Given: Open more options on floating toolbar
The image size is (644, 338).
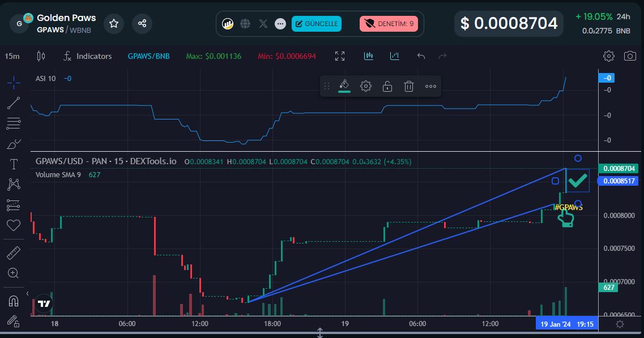Looking at the screenshot, I should [x=430, y=86].
